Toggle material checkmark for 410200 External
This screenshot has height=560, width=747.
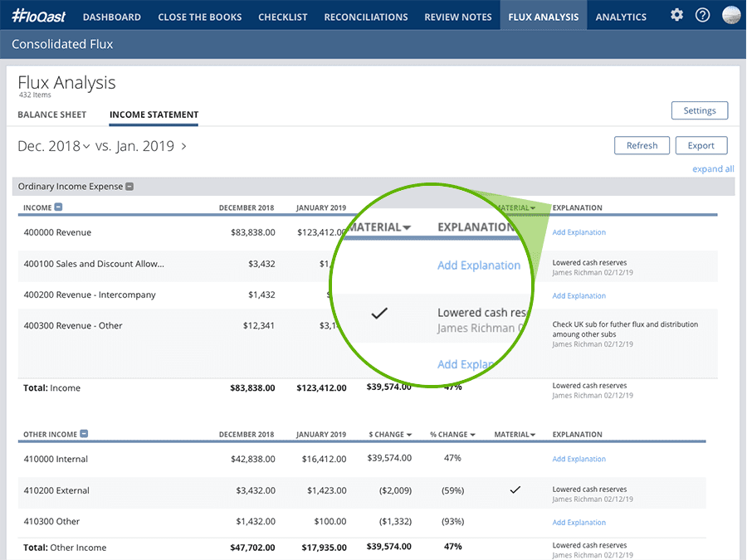515,489
